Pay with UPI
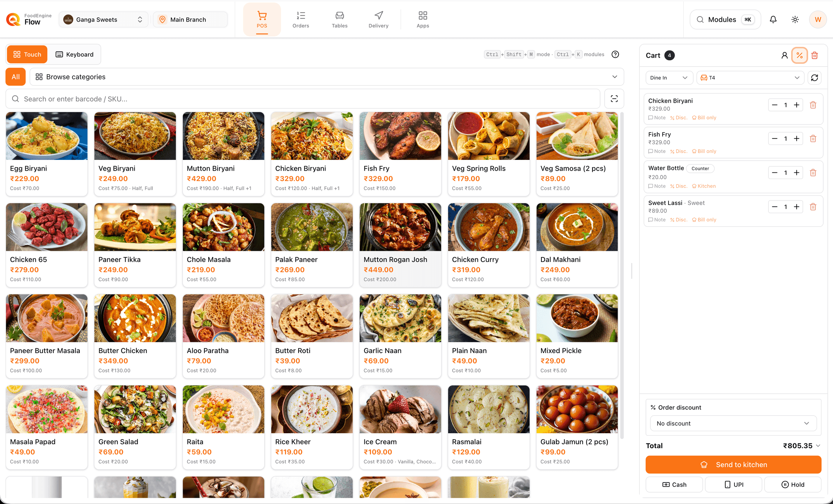This screenshot has width=833, height=504. [733, 485]
